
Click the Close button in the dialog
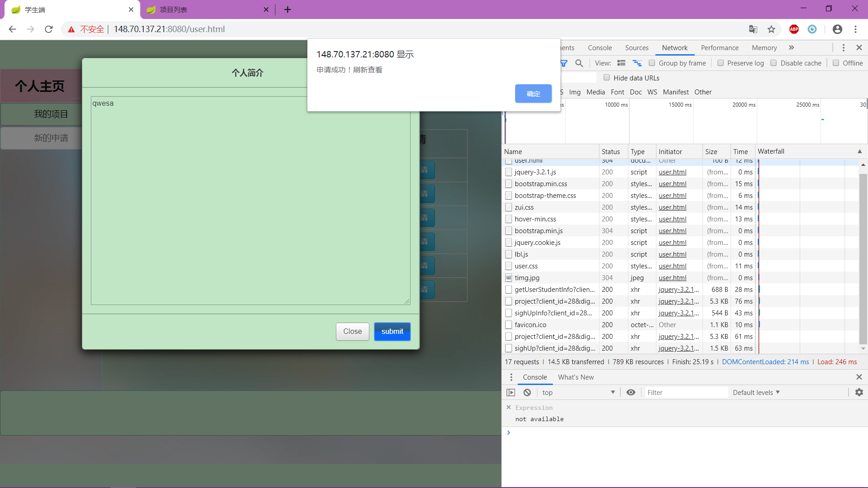pyautogui.click(x=352, y=331)
